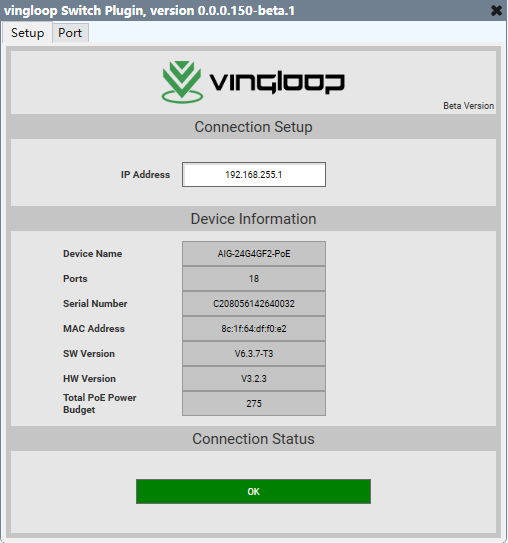Click the Ports label
The image size is (508, 543).
coord(75,279)
